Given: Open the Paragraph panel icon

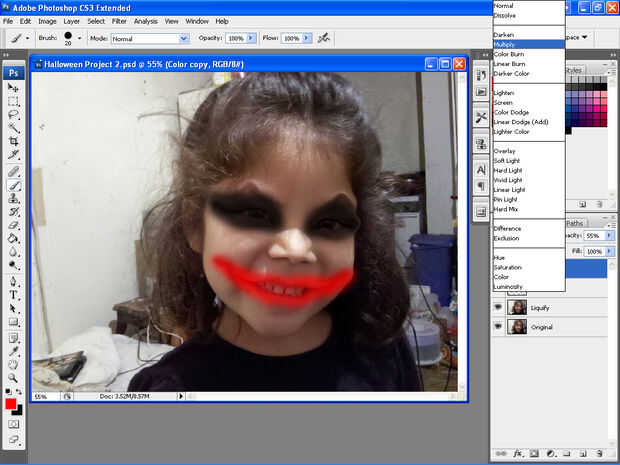Looking at the screenshot, I should 481,185.
